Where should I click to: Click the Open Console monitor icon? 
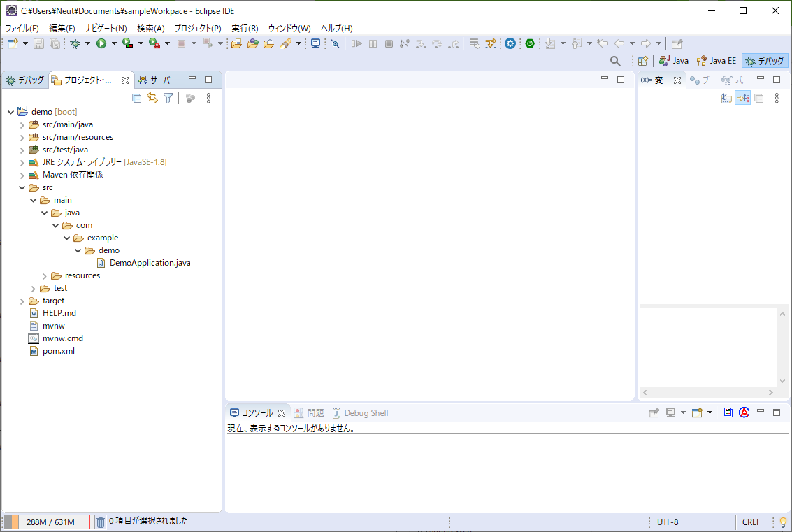tap(316, 43)
